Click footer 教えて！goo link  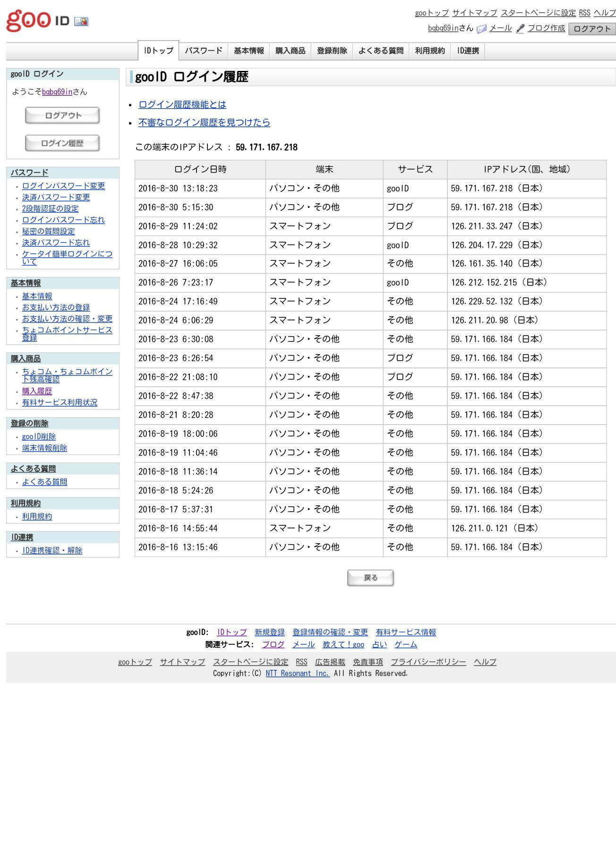343,644
